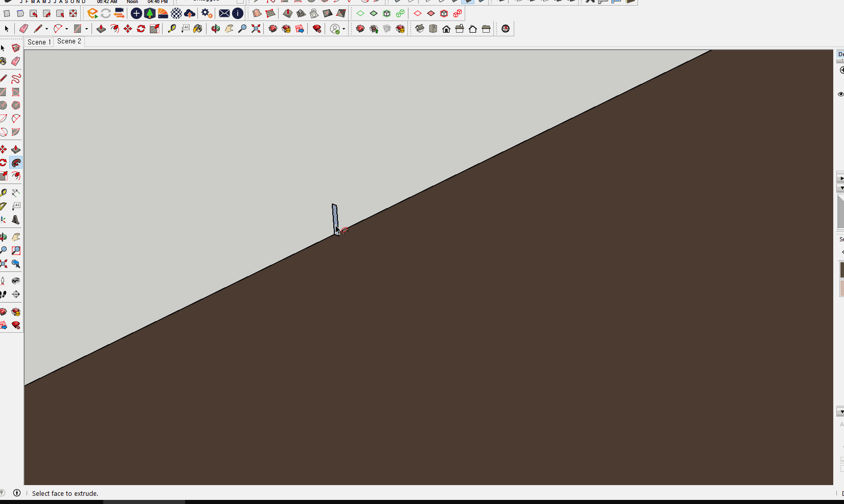Choose the Make Component tool
Screen dimensions: 844x504
16,48
